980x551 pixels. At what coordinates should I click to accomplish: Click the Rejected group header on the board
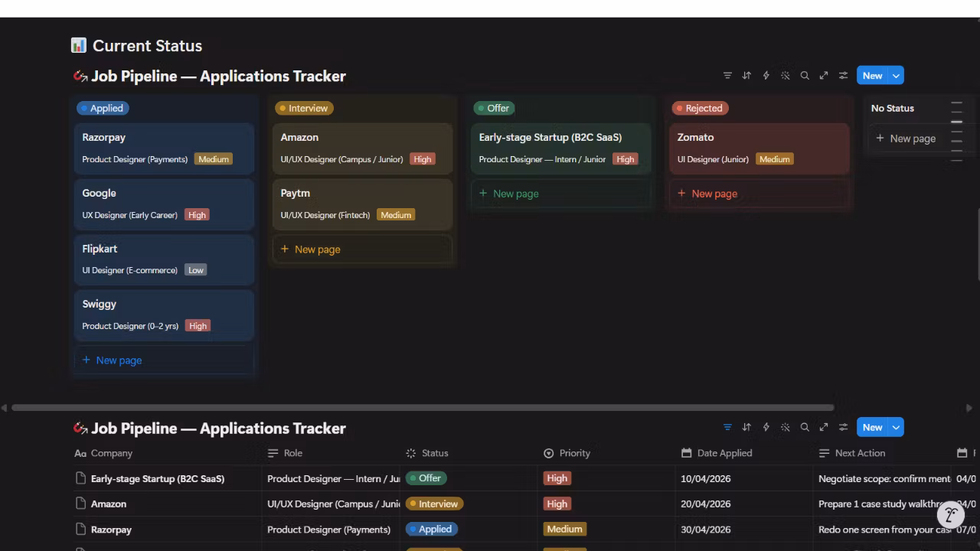coord(700,108)
